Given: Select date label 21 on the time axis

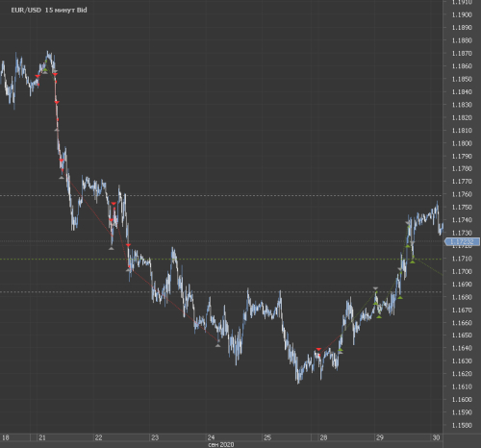Looking at the screenshot, I should 42,437.
